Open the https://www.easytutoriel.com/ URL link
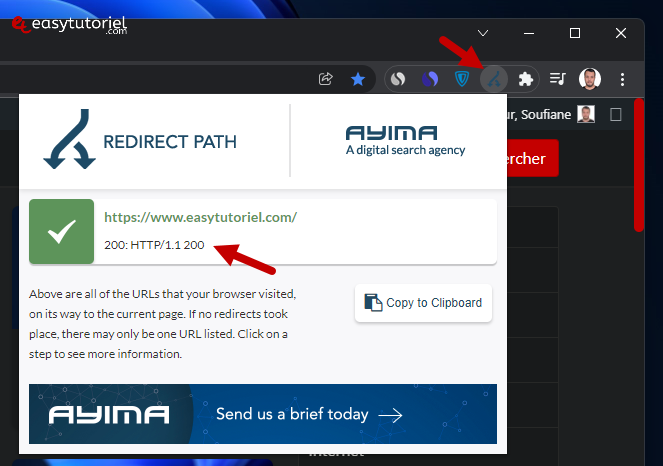The image size is (663, 466). pyautogui.click(x=200, y=217)
